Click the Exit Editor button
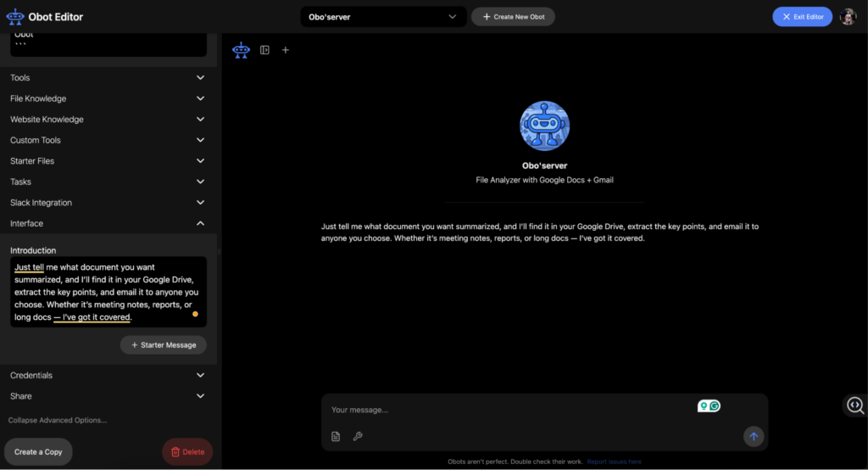 click(802, 17)
